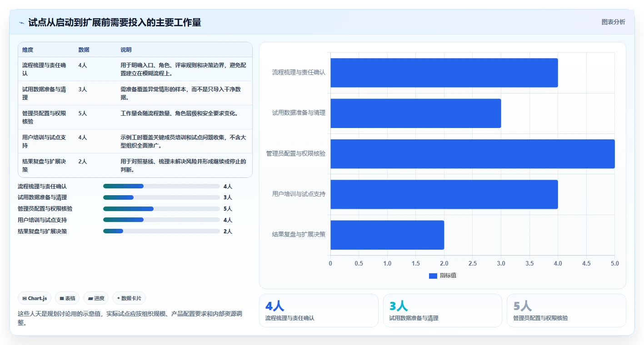
Task: Click the x-axis tick label 2.5
Action: click(x=473, y=263)
